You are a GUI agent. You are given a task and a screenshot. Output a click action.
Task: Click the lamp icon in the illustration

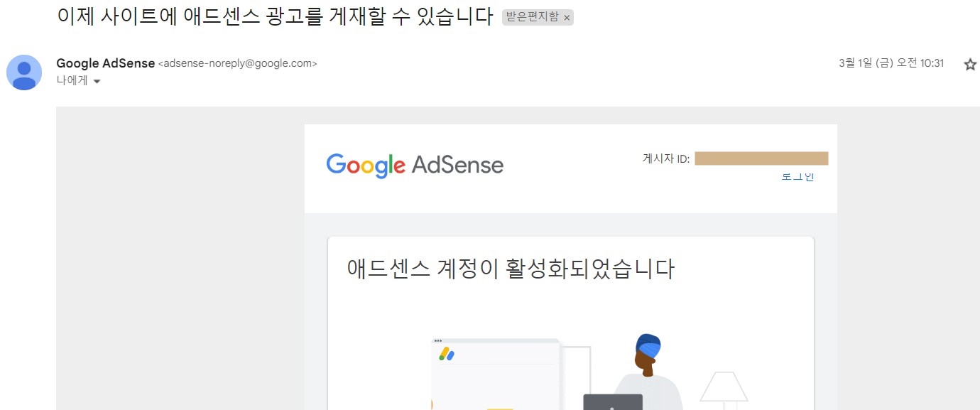(x=724, y=390)
